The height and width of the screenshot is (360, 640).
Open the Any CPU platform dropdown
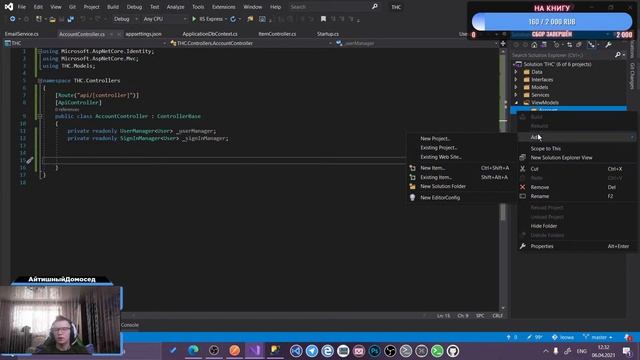[164, 19]
